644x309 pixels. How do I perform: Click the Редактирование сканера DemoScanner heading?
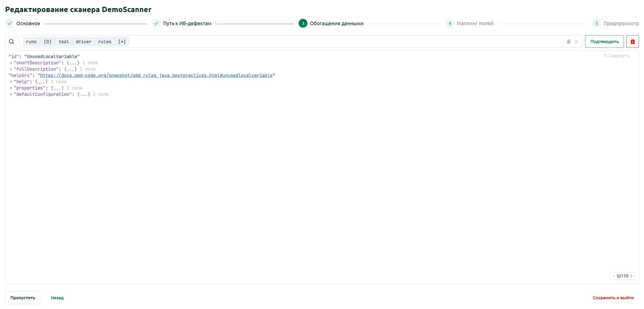[x=78, y=10]
